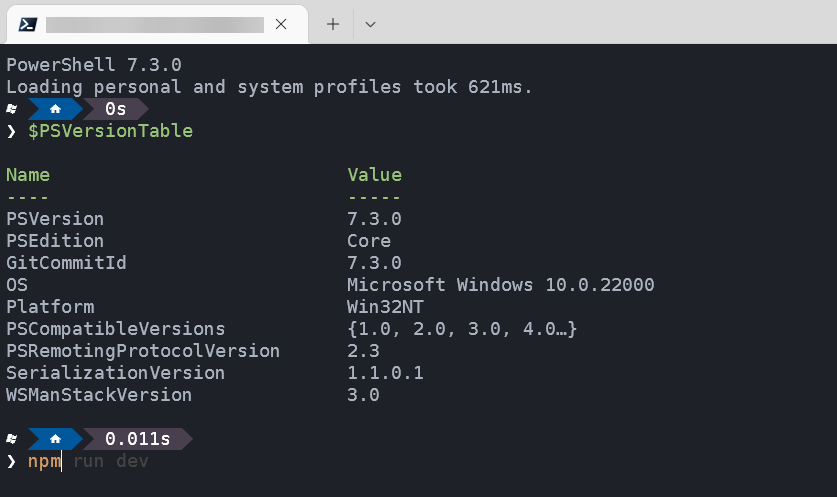The image size is (837, 497).
Task: Click the GitCommitId row name
Action: coord(66,263)
